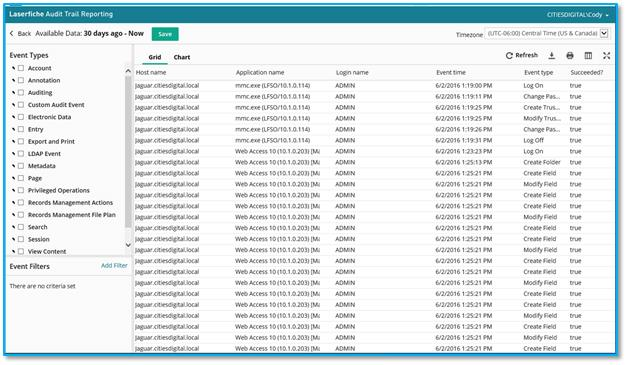The width and height of the screenshot is (627, 365).
Task: Select the Create Trus... event cell
Action: 541,108
